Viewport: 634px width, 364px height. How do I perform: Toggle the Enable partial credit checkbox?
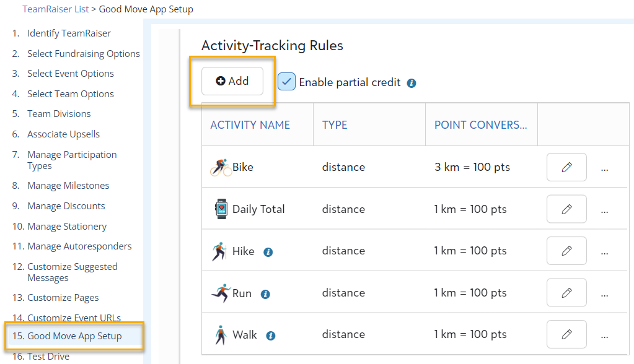point(286,82)
